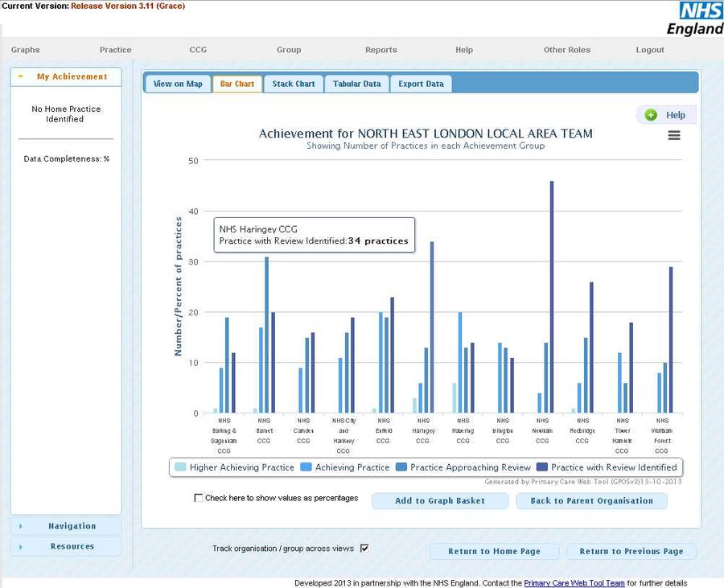Screen dimensions: 724x588
Task: Expand the Resources panel
Action: click(x=66, y=546)
